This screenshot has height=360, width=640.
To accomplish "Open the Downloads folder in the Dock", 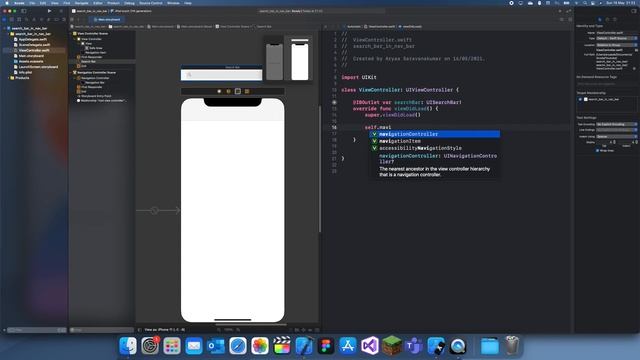I will [489, 346].
